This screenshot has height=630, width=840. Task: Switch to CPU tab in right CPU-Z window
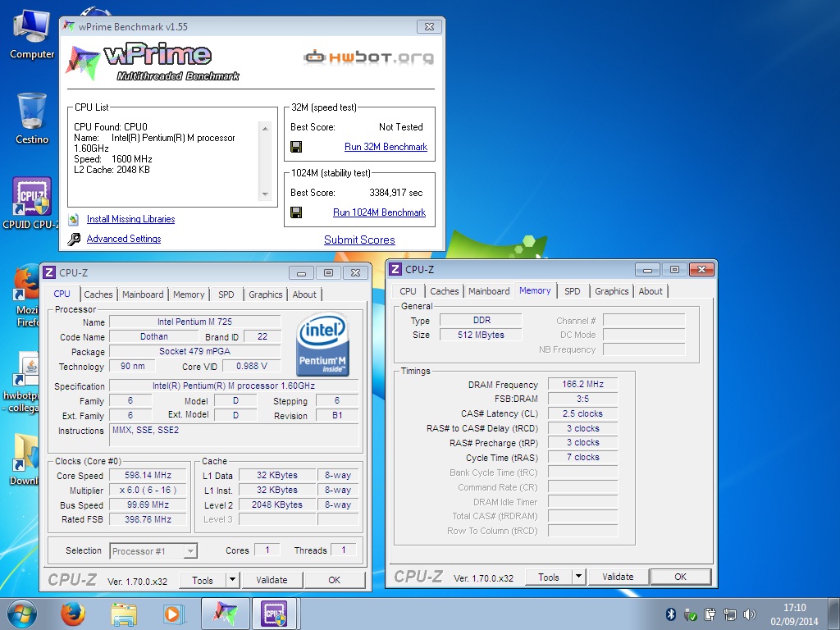tap(408, 291)
